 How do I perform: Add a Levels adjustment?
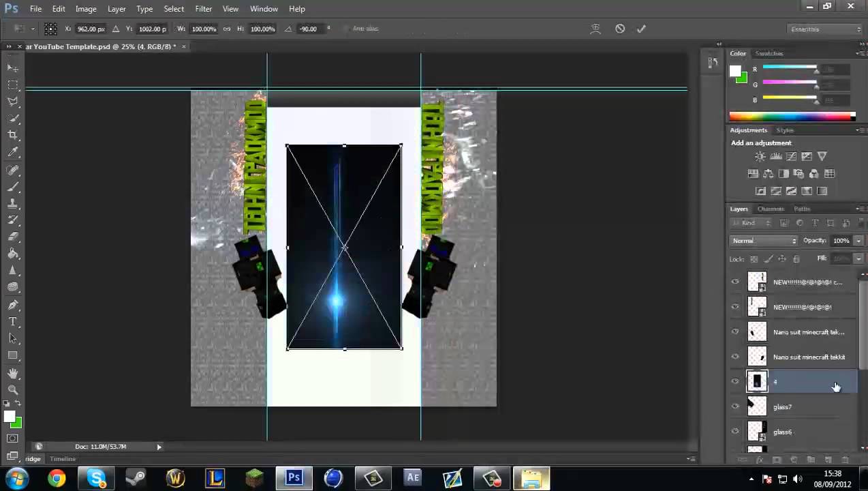(776, 157)
